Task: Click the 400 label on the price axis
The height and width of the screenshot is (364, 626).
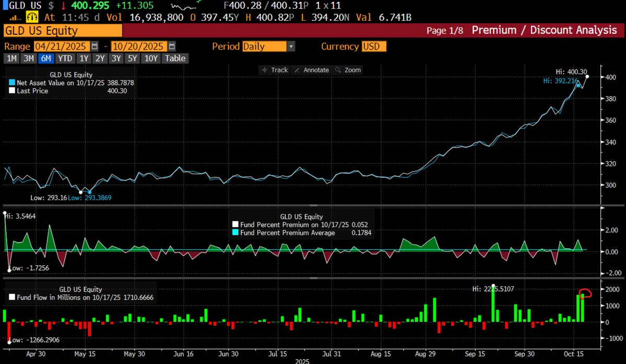Action: (611, 77)
